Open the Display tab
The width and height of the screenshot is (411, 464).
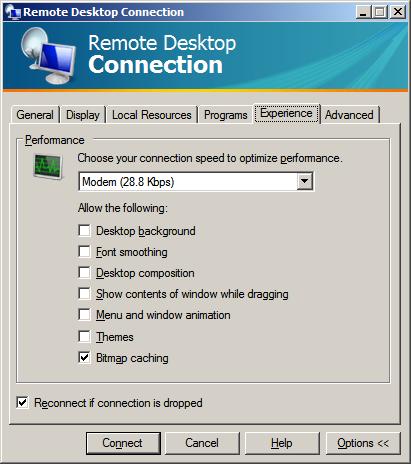tap(83, 115)
